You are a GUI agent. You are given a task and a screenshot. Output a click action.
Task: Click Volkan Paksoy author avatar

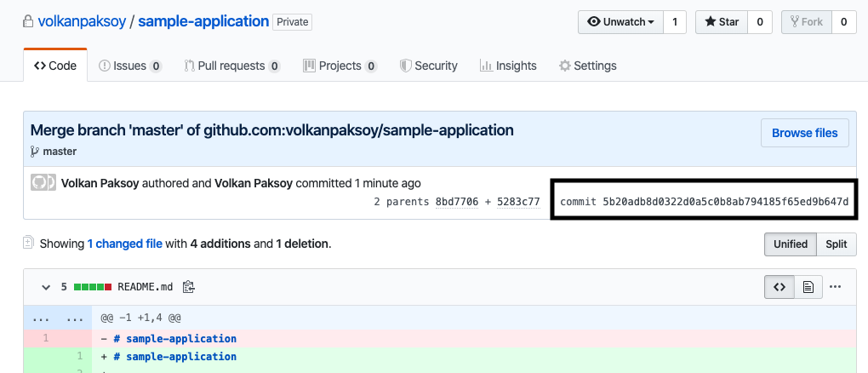tap(42, 183)
